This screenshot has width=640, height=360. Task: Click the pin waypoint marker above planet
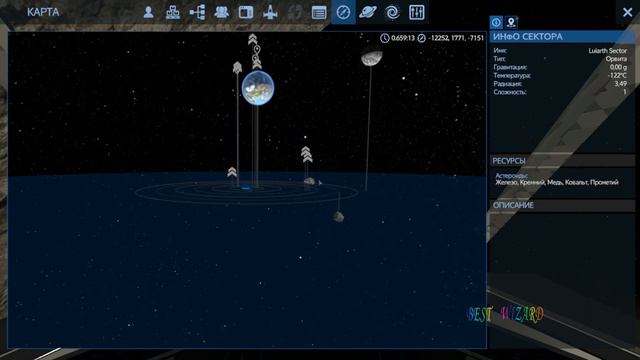pyautogui.click(x=257, y=50)
